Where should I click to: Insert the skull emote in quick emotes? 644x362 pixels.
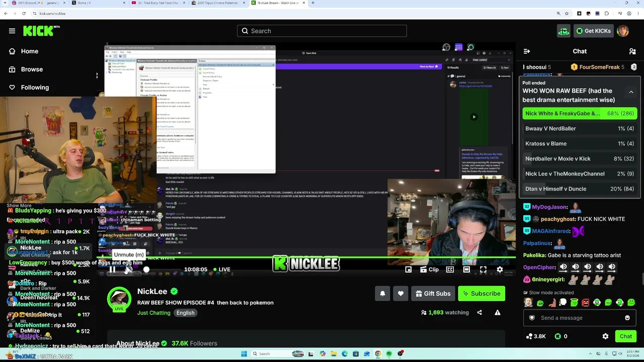point(562,303)
